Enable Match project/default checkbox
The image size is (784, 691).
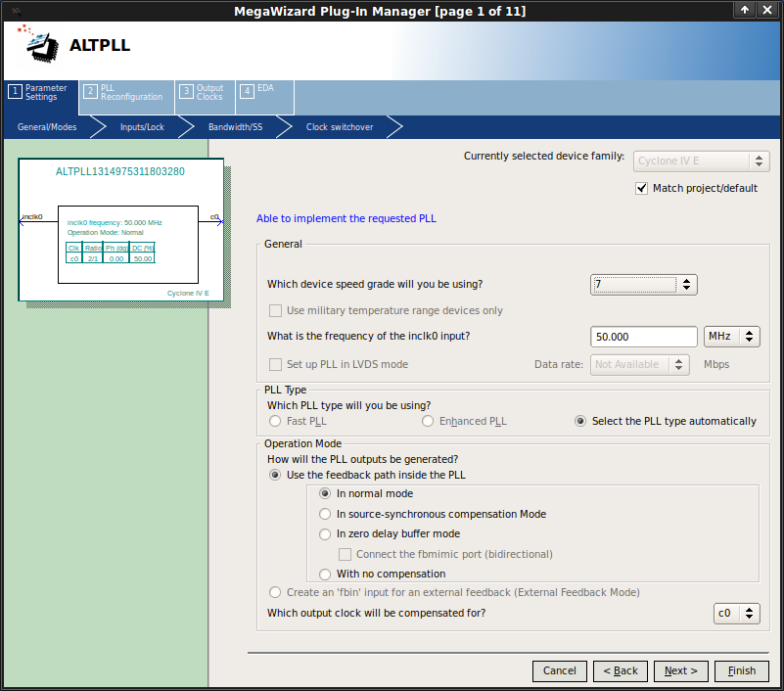click(641, 189)
